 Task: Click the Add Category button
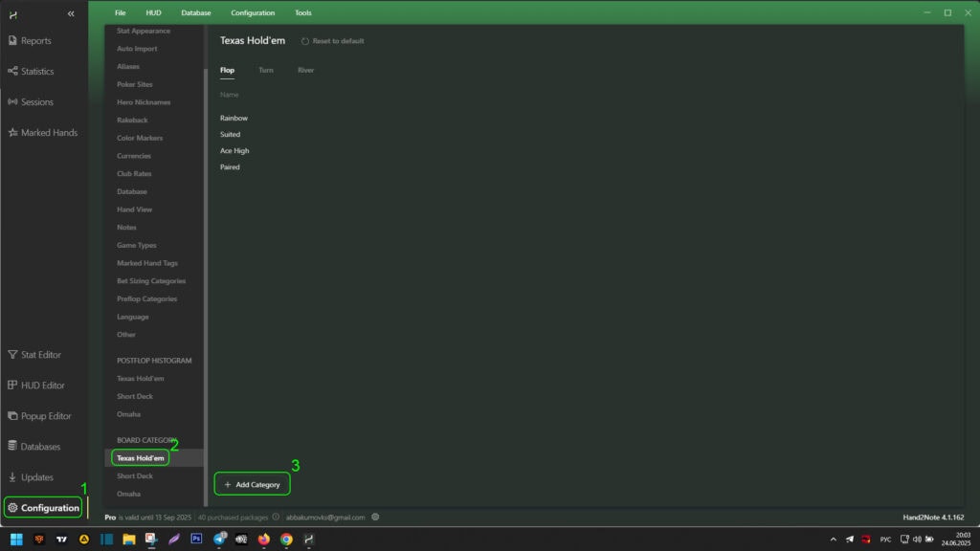pyautogui.click(x=252, y=484)
